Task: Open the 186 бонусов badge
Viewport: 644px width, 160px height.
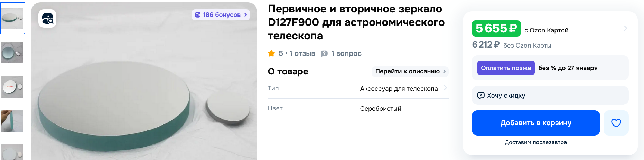Action: (x=221, y=15)
